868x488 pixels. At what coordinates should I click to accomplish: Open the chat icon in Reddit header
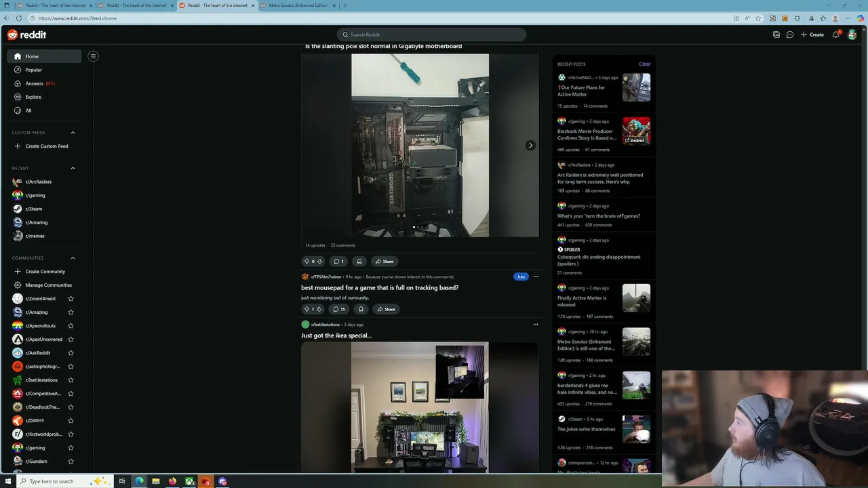pos(790,35)
